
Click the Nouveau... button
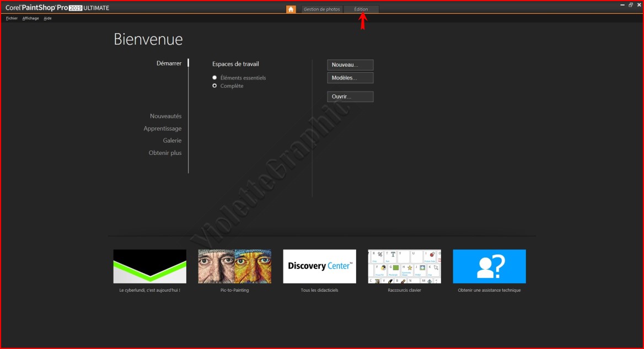click(350, 65)
